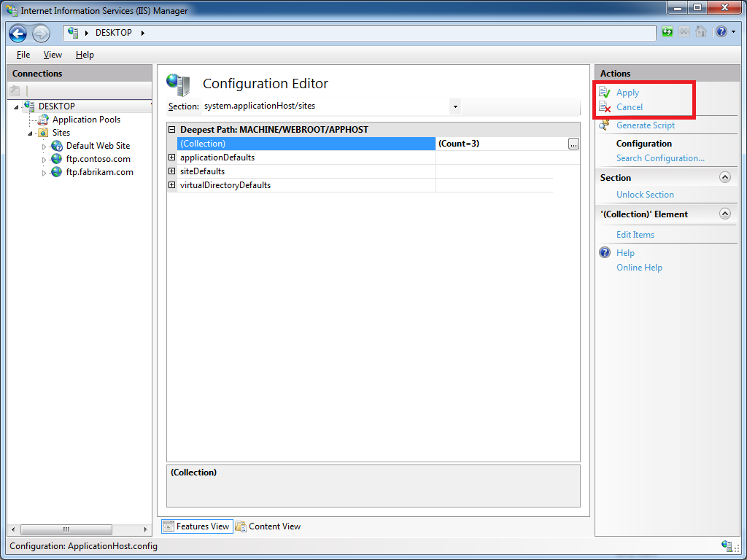This screenshot has height=560, width=747.
Task: Click the refresh icon in top toolbar
Action: [x=667, y=32]
